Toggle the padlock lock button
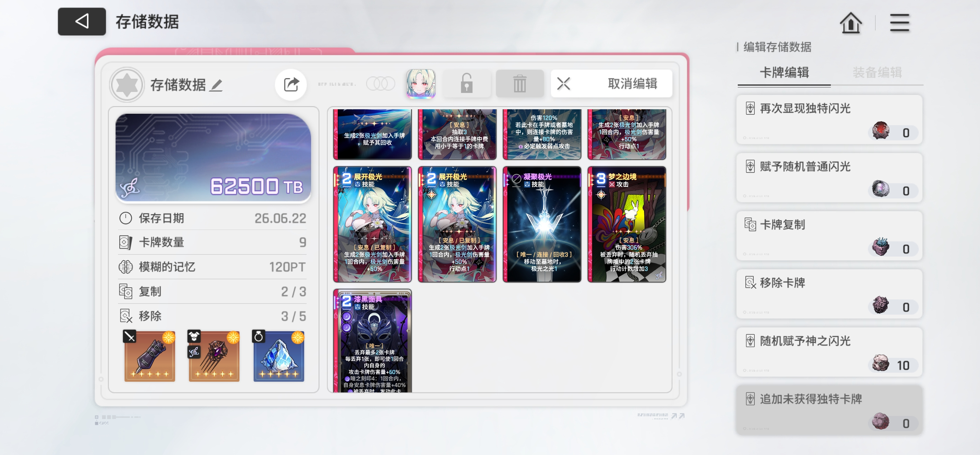980x455 pixels. [467, 84]
